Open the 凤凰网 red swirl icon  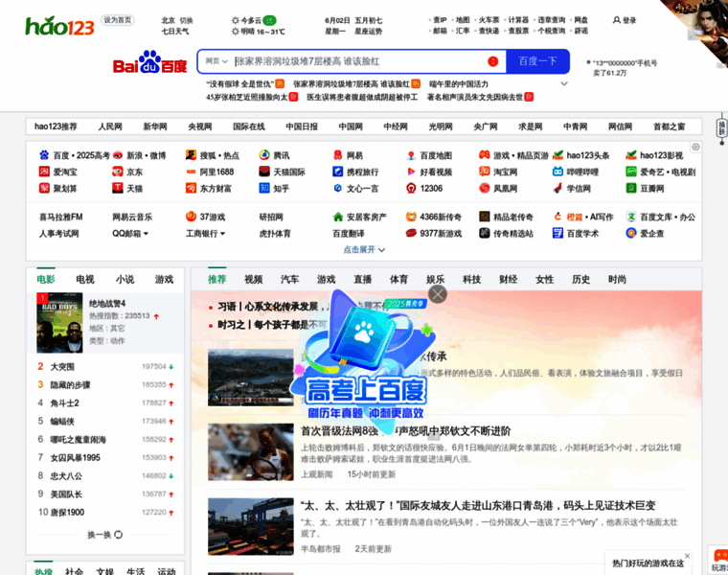click(x=485, y=188)
